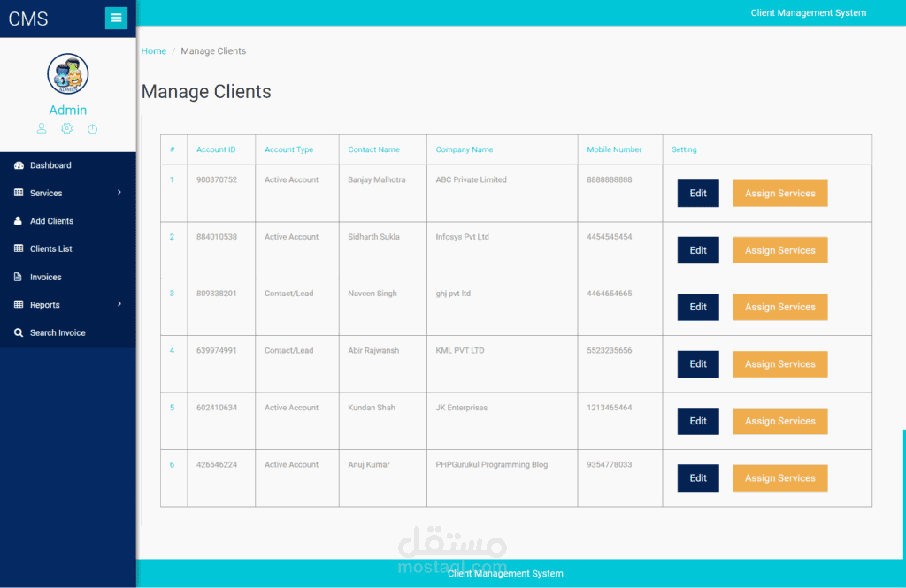This screenshot has height=588, width=906.
Task: Select the Clients List menu entry
Action: (49, 248)
